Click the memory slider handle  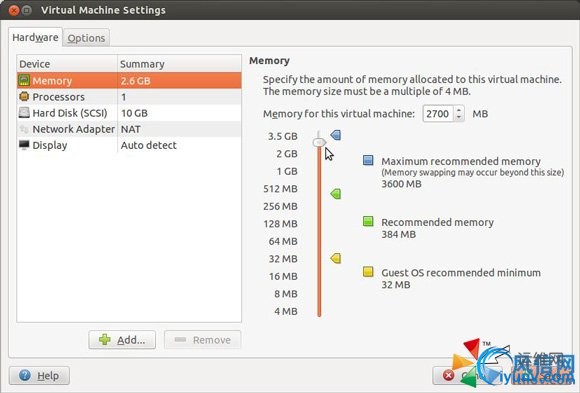(x=319, y=142)
